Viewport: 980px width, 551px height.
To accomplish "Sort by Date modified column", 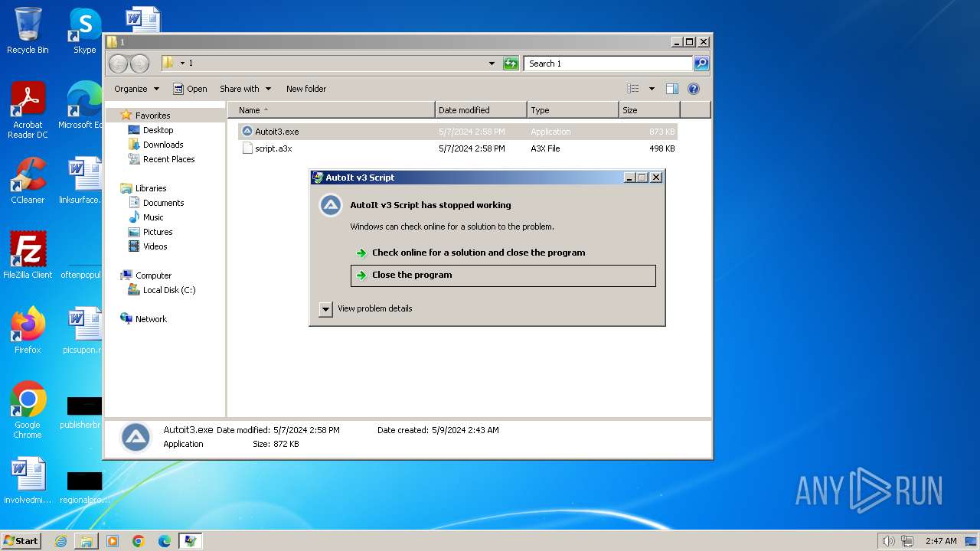I will (x=481, y=110).
